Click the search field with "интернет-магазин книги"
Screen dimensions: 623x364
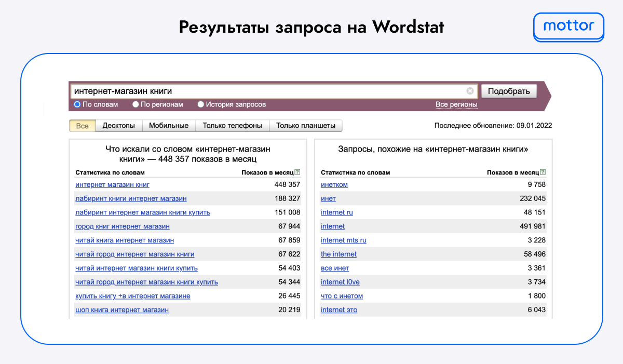(x=274, y=91)
